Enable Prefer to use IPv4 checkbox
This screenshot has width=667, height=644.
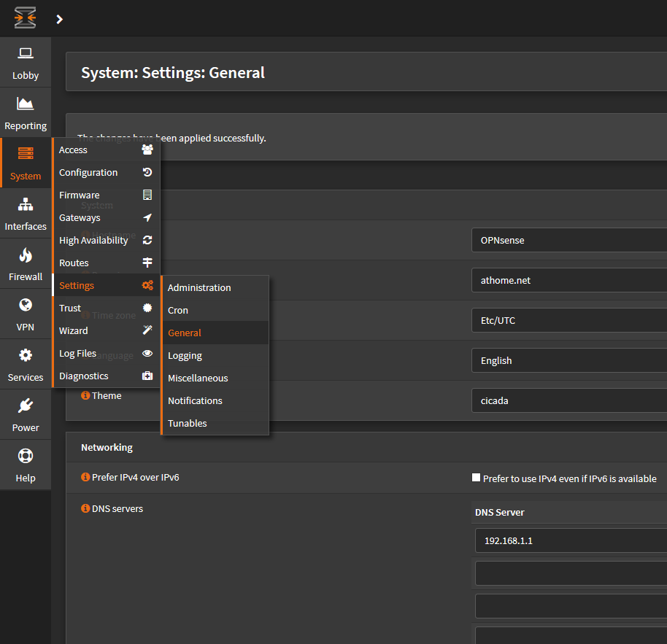click(x=476, y=478)
